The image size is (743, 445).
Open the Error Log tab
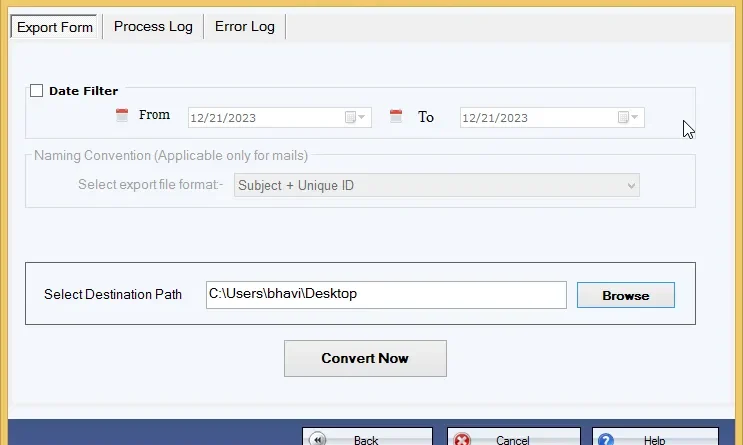pos(244,26)
